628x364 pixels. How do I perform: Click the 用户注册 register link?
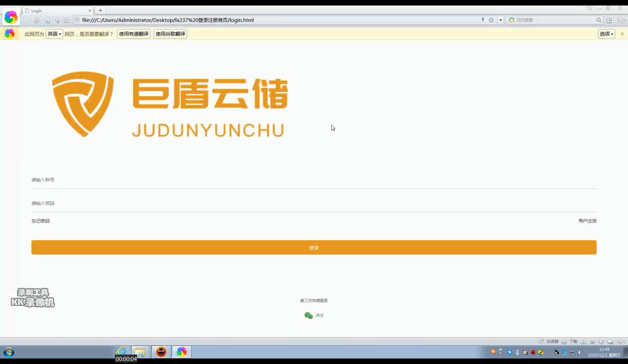pyautogui.click(x=587, y=221)
